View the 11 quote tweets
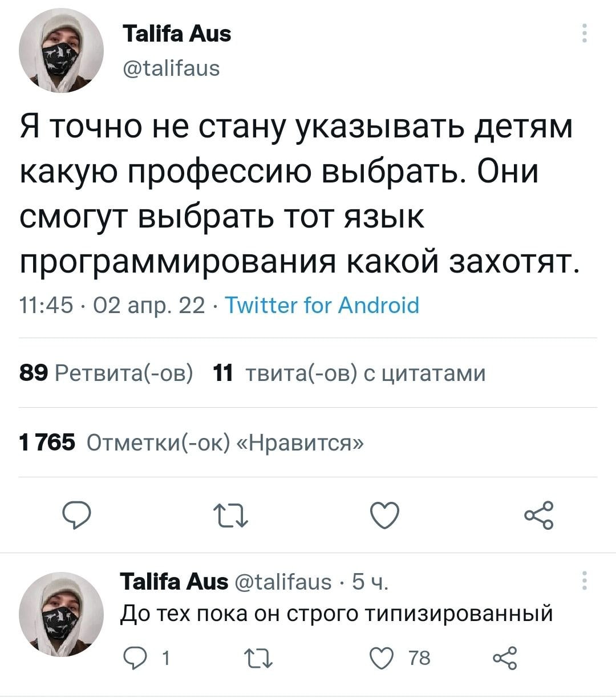616x698 pixels. tap(348, 374)
